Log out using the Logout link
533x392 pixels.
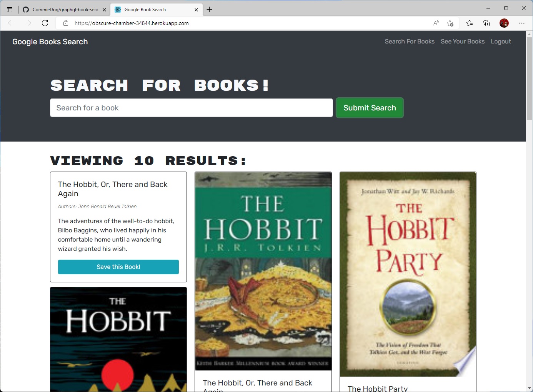501,42
